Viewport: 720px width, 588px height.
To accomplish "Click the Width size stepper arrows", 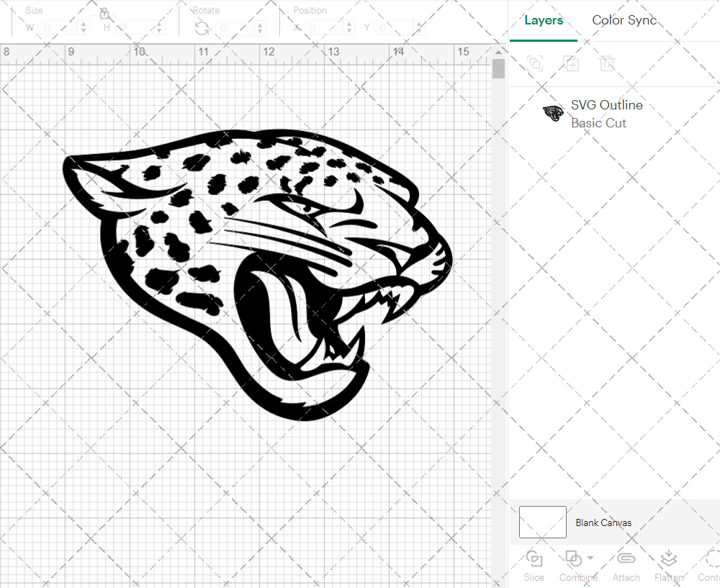I will 84,28.
